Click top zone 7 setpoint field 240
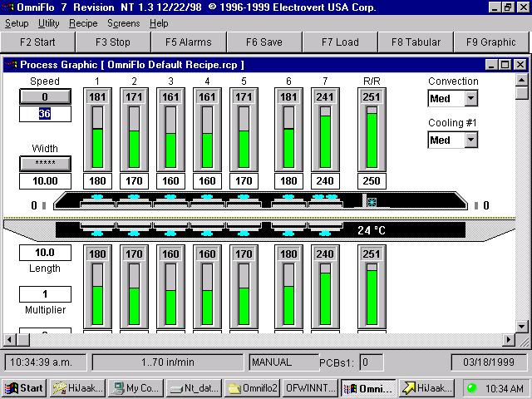Screen dimensions: 532x399 point(325,181)
